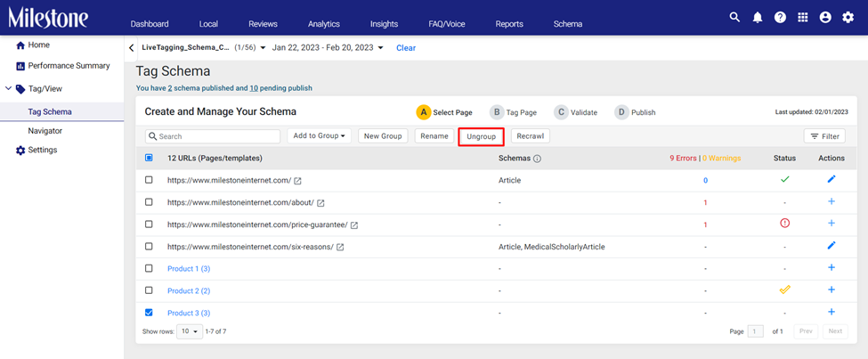Click the yellow double-check status on Product 2
Viewport: 868px width, 359px height.
784,290
